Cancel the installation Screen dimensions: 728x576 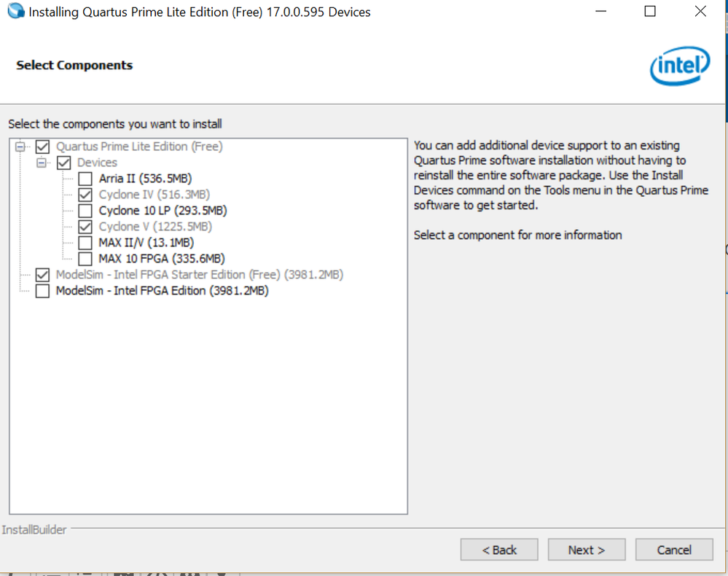674,550
